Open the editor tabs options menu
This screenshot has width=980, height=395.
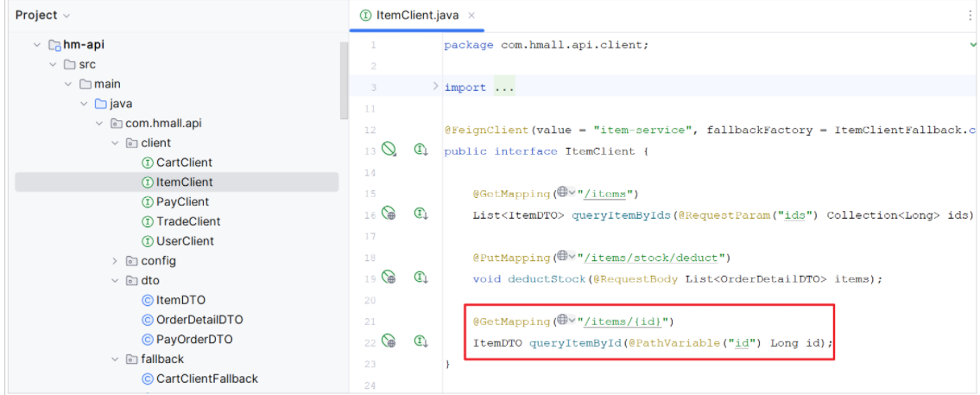tap(970, 16)
